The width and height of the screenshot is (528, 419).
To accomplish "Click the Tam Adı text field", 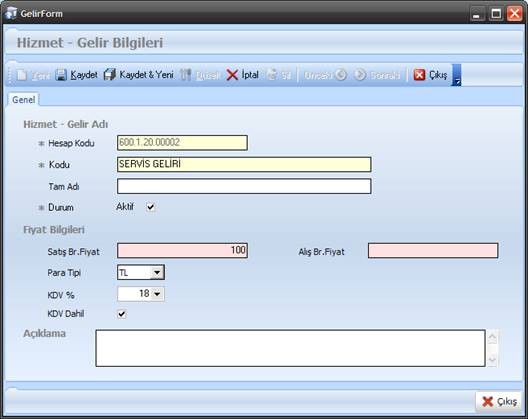I will click(244, 186).
